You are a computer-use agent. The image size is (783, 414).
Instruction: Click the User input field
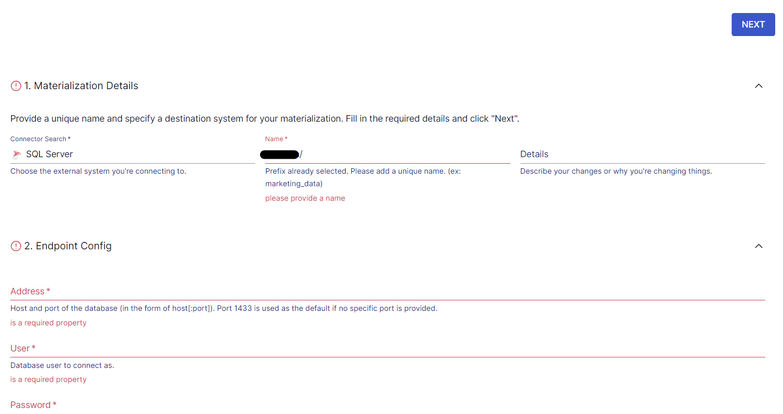coord(388,349)
